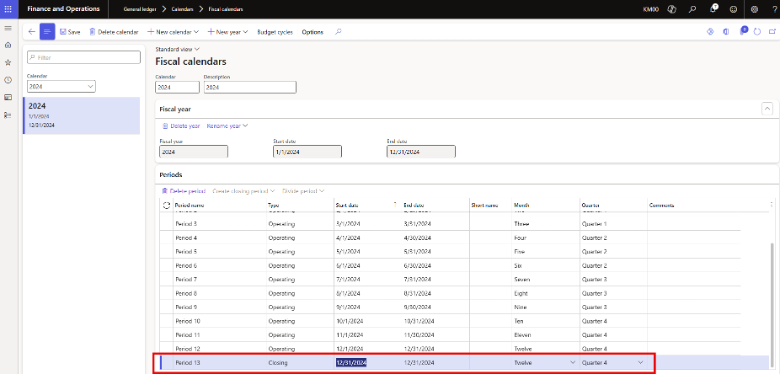Screen dimensions: 780x375
Task: Open the New calendar dropdown
Action: point(173,32)
